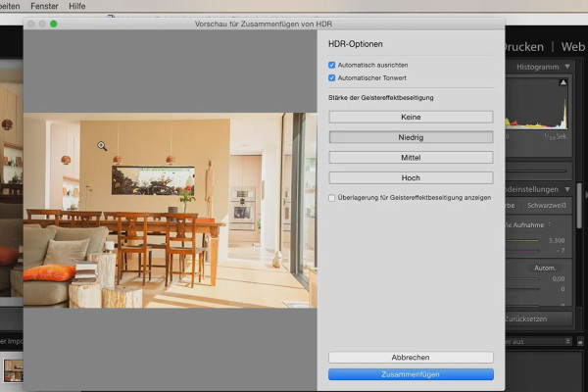Click Autom. tone button in Lightroom
Image resolution: width=588 pixels, height=392 pixels.
pos(545,268)
